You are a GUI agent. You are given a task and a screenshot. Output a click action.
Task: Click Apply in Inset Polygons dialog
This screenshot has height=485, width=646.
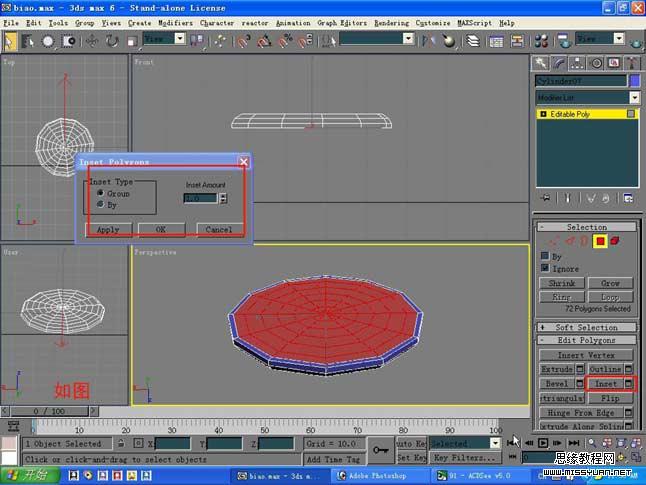(x=108, y=230)
